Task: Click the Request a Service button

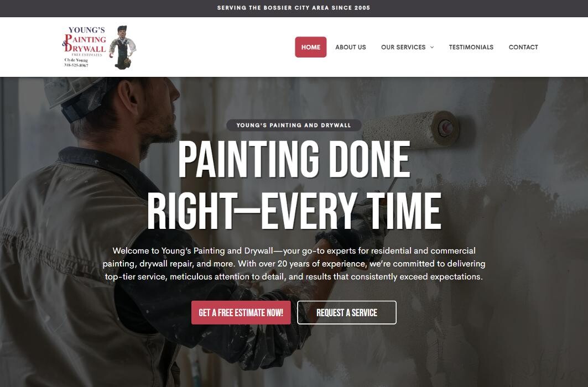Action: (x=346, y=312)
